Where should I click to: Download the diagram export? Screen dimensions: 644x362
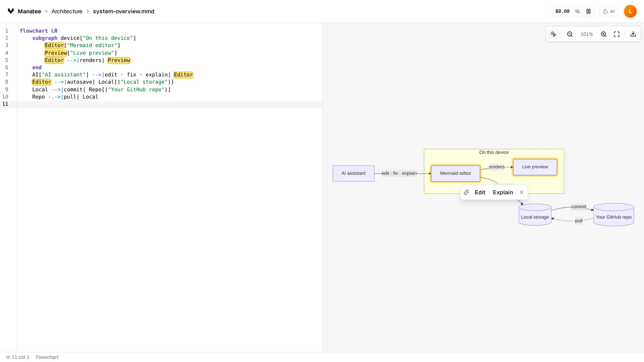(633, 34)
